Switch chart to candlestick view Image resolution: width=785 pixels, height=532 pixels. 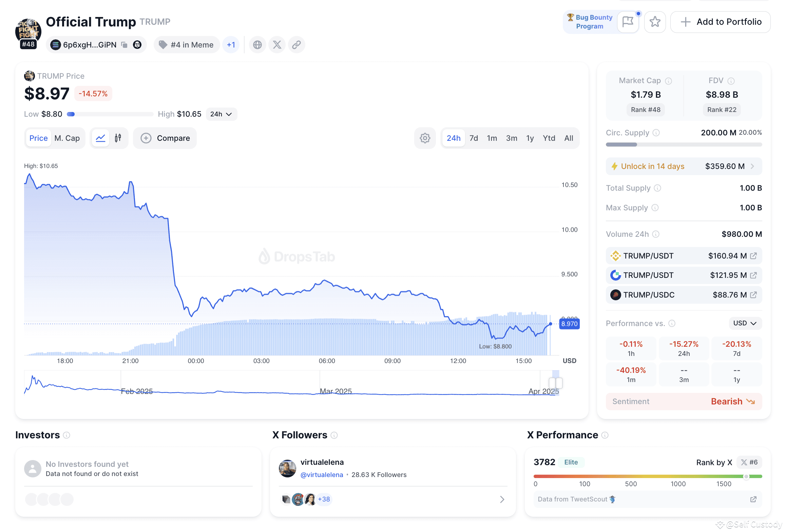tap(118, 138)
